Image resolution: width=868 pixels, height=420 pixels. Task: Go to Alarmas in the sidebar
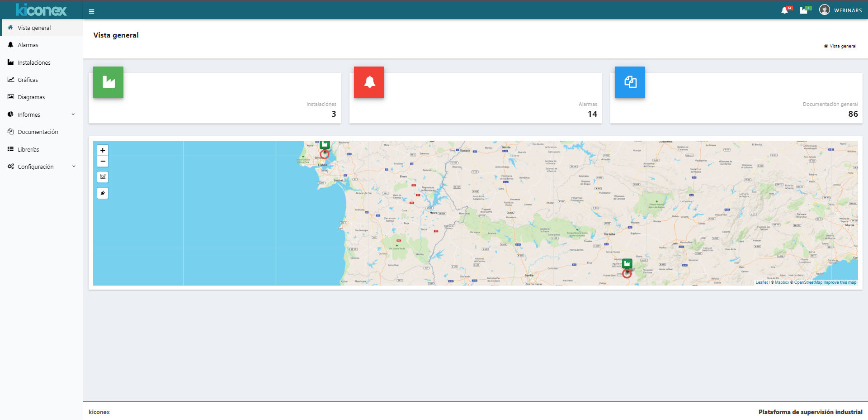28,45
